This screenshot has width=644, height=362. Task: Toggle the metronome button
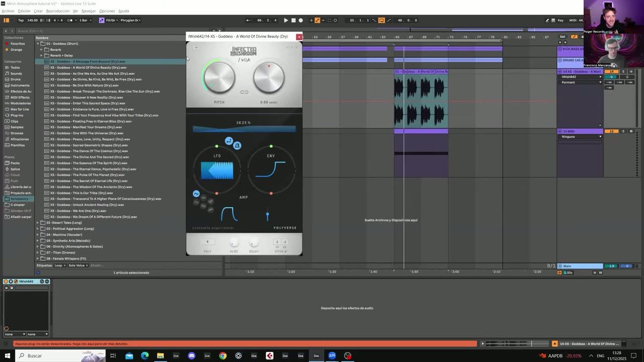click(x=70, y=20)
